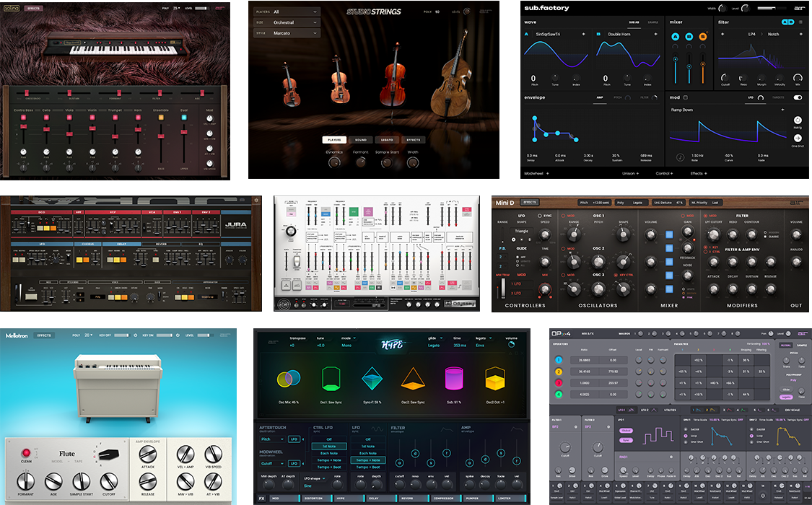Click the yellow Osc2 Oct cube icon in Hype
The image size is (812, 505).
pos(494,379)
